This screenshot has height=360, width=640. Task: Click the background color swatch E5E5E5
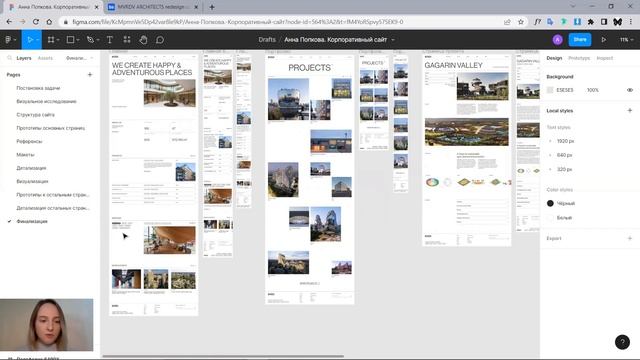click(x=550, y=90)
